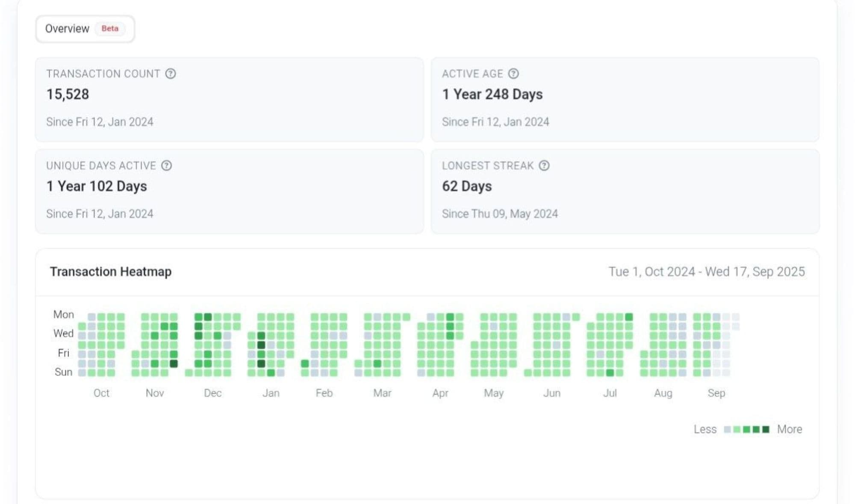Click the middle legend swatch of five
The image size is (855, 504).
tap(746, 429)
